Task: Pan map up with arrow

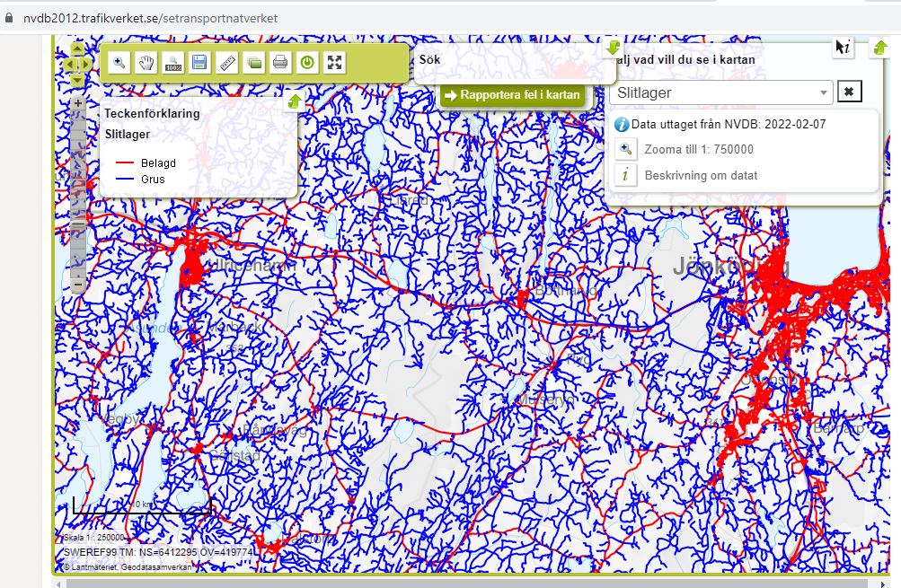Action: pyautogui.click(x=77, y=49)
